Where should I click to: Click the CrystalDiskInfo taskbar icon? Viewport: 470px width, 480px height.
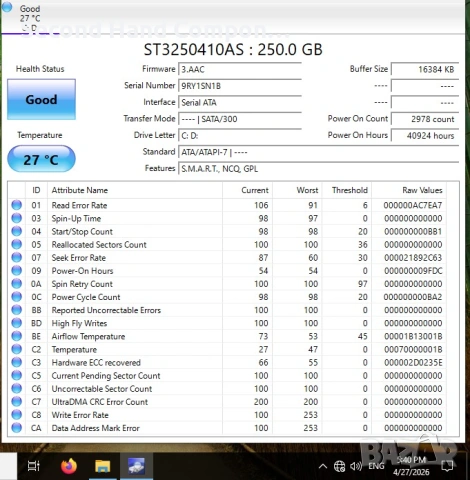[137, 466]
